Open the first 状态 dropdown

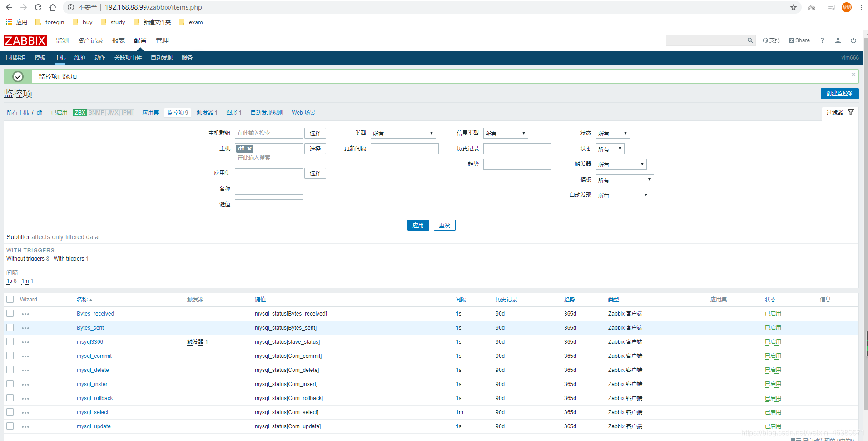[612, 133]
